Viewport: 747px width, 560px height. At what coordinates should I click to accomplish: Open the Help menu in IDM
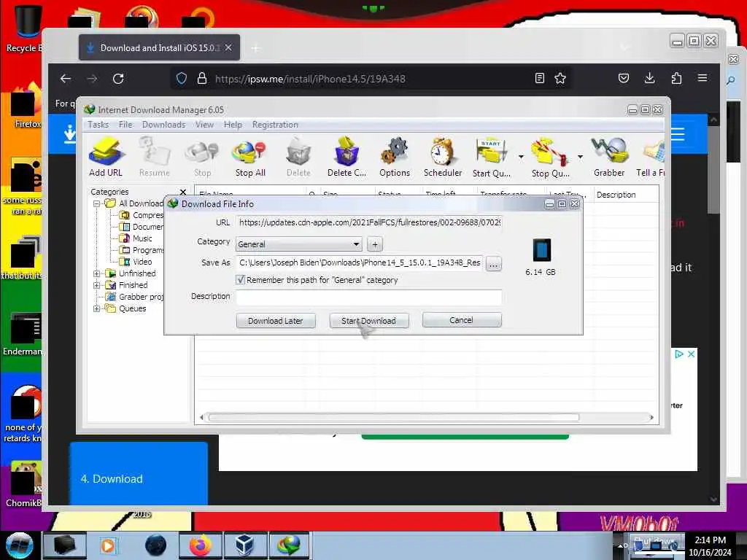pos(233,125)
